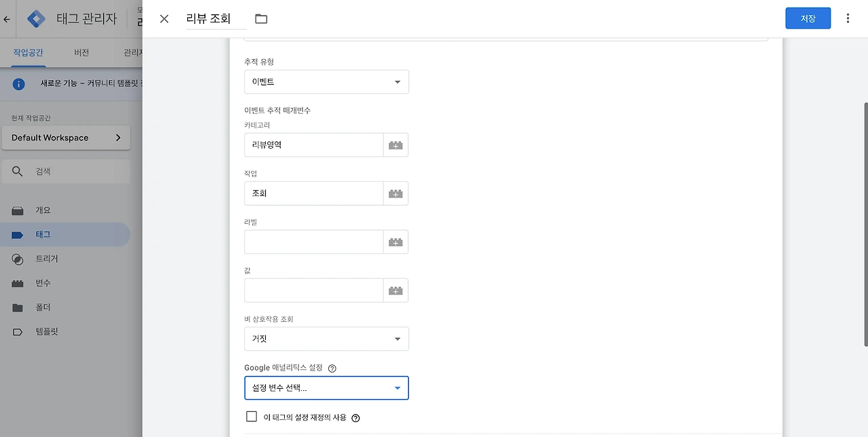Open 태그 in the sidebar

[65, 235]
